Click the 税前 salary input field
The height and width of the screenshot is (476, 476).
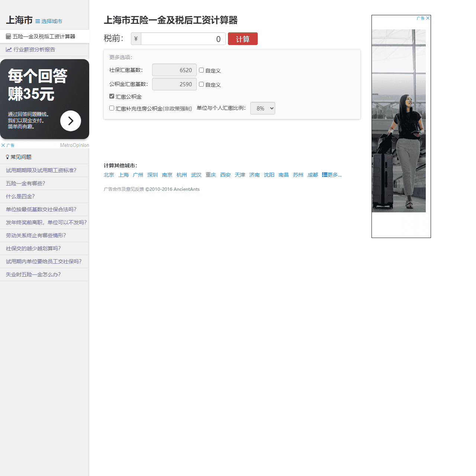coord(182,39)
